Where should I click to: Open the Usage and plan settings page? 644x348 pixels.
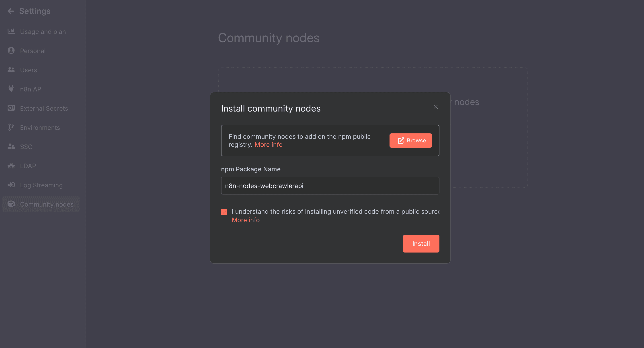pyautogui.click(x=43, y=32)
